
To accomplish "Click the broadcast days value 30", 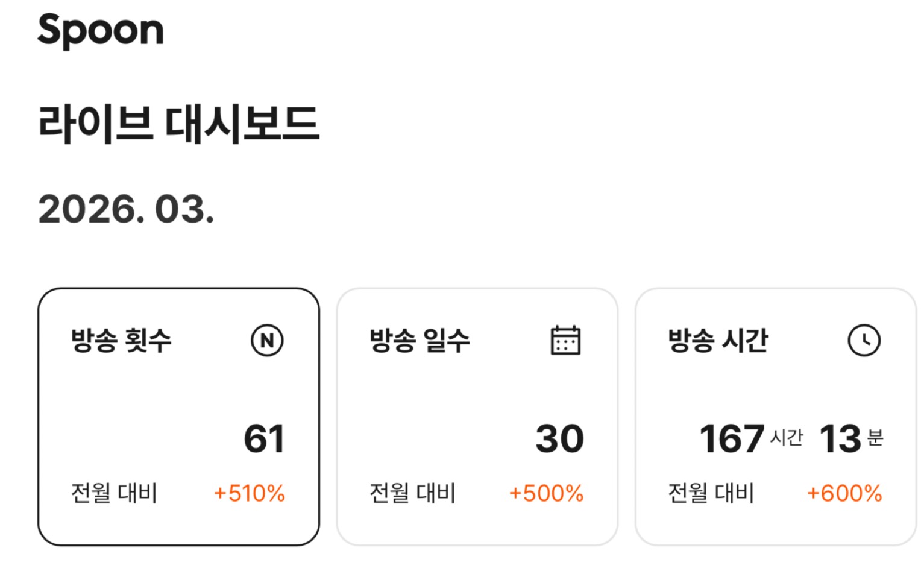I will pos(560,438).
